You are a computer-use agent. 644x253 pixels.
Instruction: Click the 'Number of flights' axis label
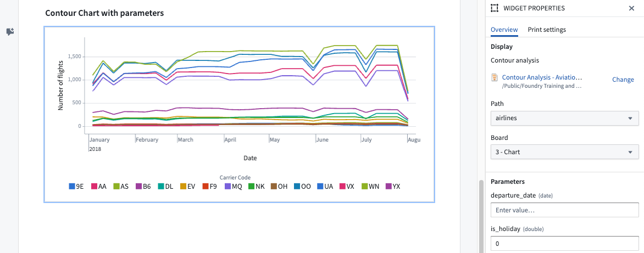click(x=61, y=86)
